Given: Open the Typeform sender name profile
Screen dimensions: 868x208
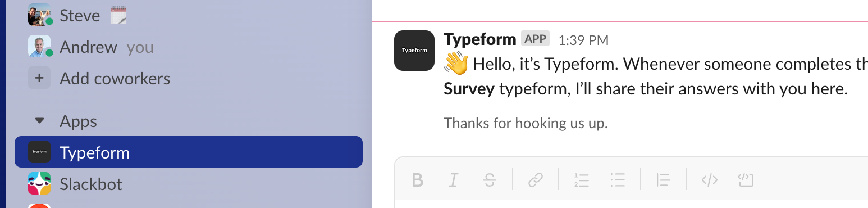Looking at the screenshot, I should (x=479, y=39).
